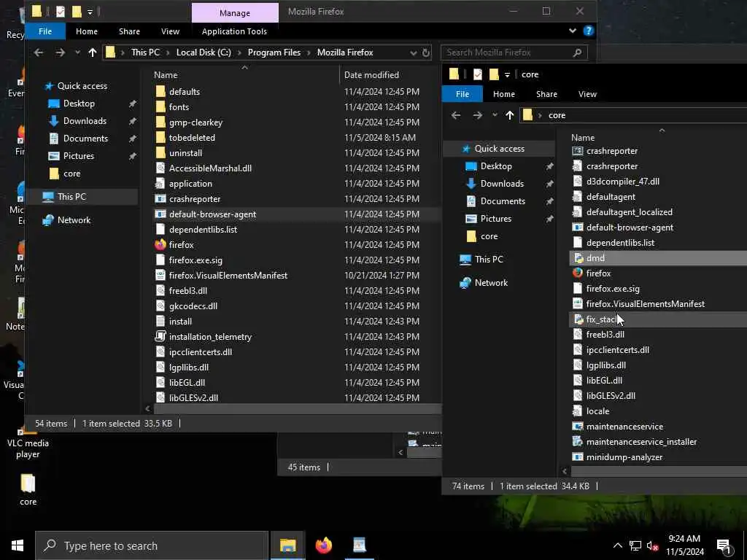Open Quick Access Toolbar dropdown in core window

(508, 75)
